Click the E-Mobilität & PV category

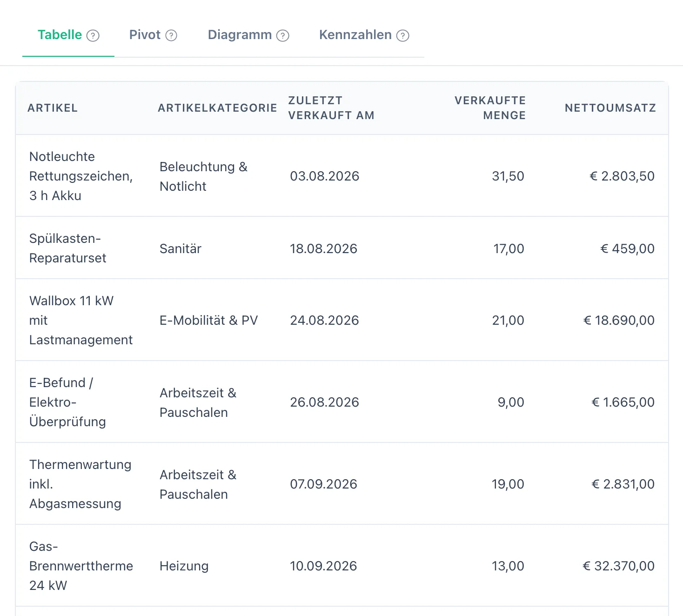208,320
